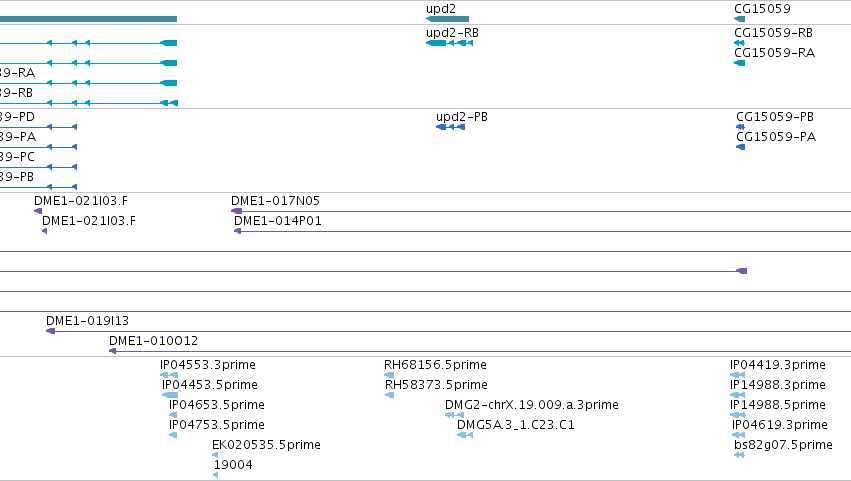Select the CG15059-RB transcript

pos(739,43)
